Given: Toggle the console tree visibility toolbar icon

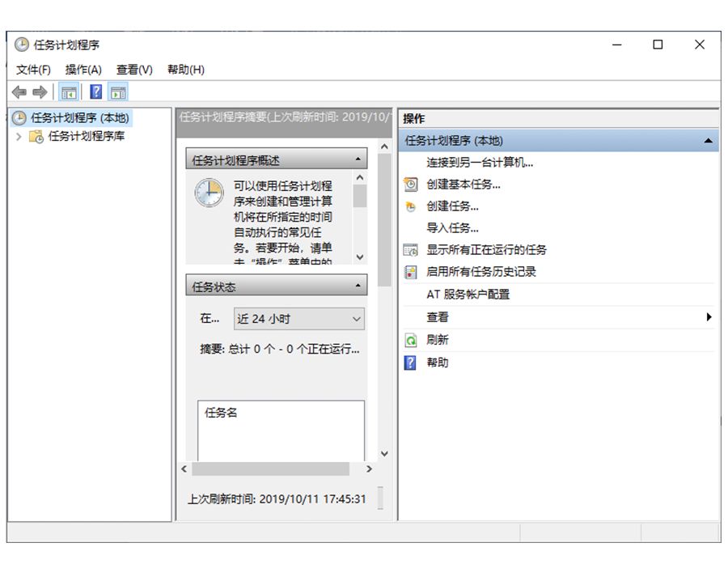Looking at the screenshot, I should pos(70,91).
